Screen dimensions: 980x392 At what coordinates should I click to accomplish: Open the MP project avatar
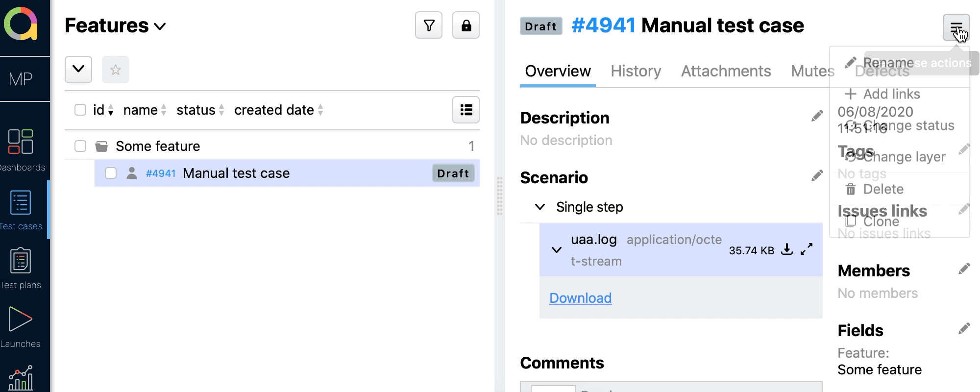(x=21, y=79)
